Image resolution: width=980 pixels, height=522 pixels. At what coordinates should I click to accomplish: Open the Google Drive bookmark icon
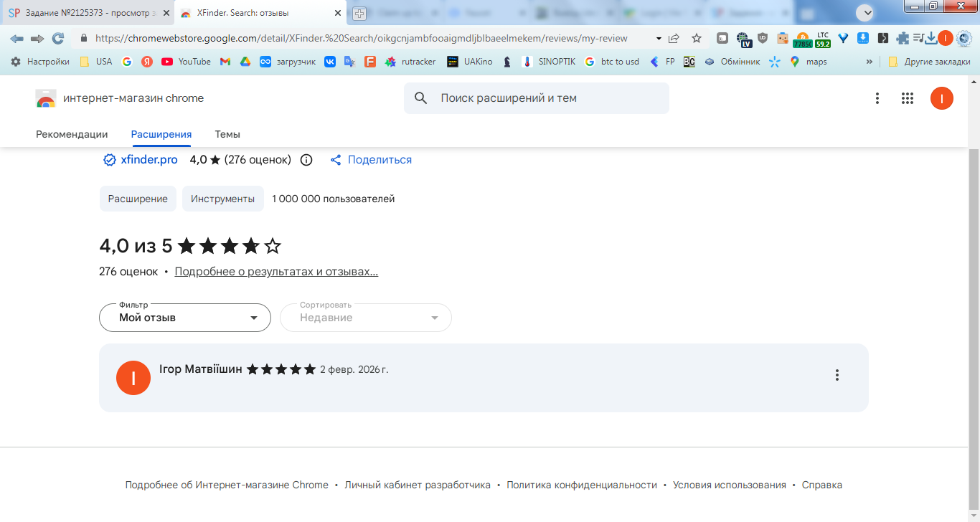[x=245, y=62]
